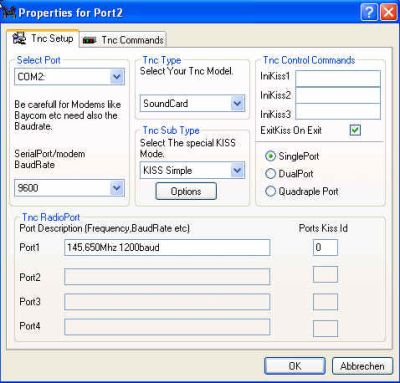Close the Properties for Port2 dialog
Image resolution: width=400 pixels, height=383 pixels.
click(x=388, y=13)
